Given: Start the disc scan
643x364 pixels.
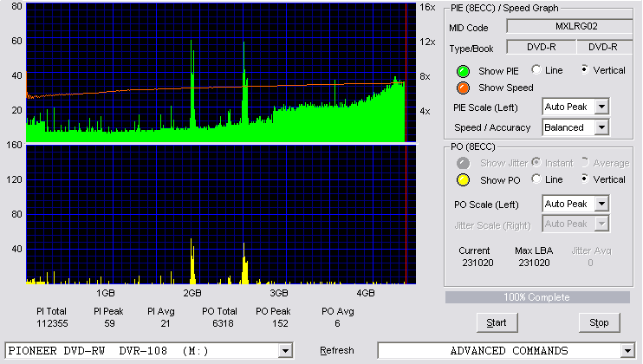Looking at the screenshot, I should click(497, 322).
